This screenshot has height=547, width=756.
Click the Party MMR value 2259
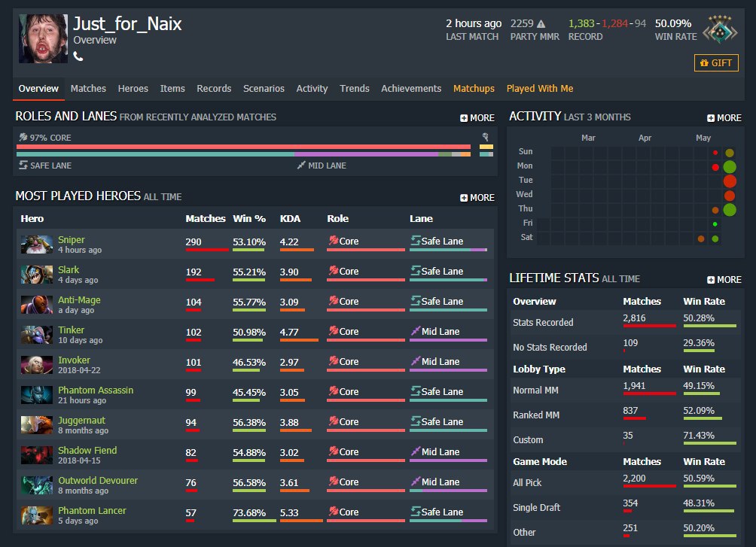click(522, 23)
